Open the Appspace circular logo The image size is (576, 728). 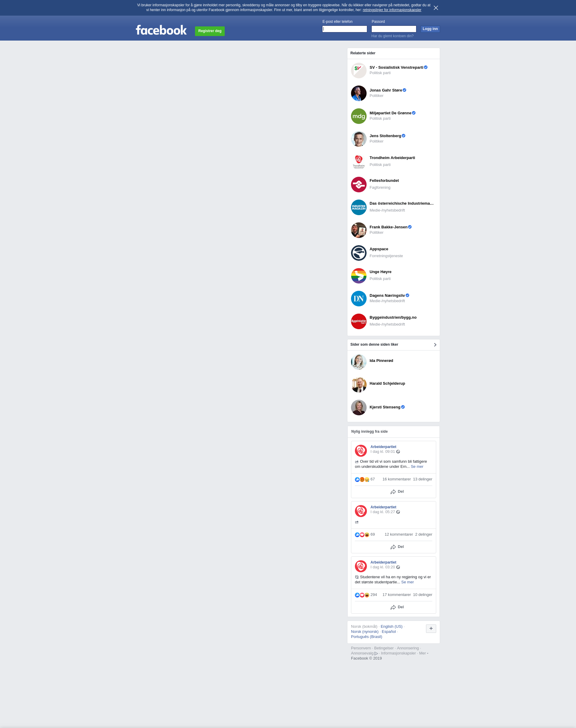[x=358, y=253]
